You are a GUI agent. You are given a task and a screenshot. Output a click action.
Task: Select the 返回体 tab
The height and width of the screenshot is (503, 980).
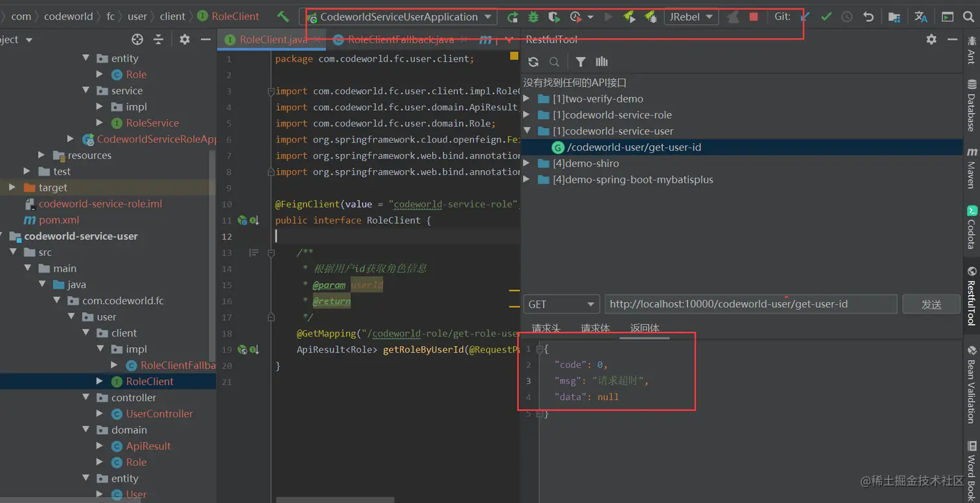[x=644, y=328]
